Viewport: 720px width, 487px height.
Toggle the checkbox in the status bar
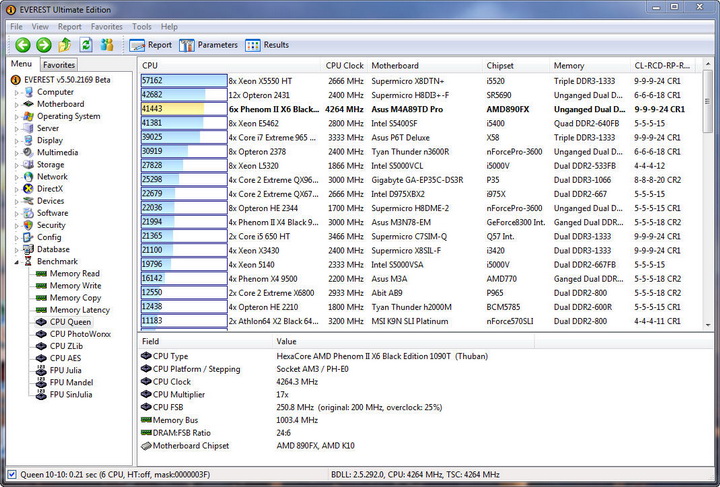click(x=12, y=475)
